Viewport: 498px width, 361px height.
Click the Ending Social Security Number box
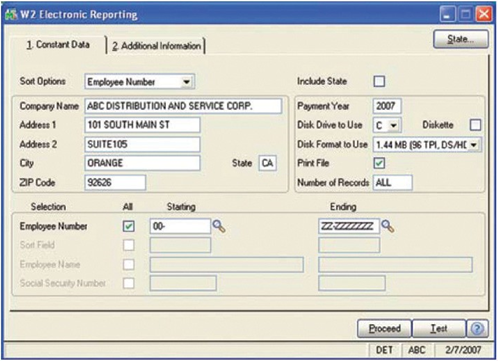pos(352,283)
